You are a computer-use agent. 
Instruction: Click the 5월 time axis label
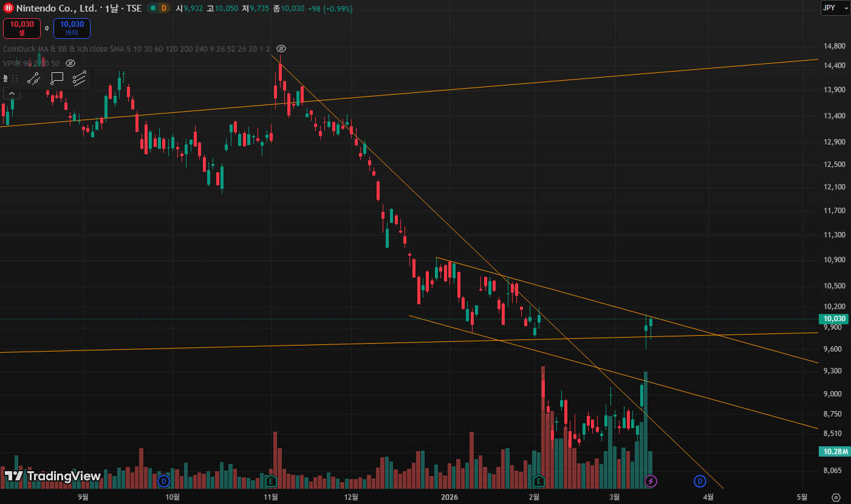(802, 497)
